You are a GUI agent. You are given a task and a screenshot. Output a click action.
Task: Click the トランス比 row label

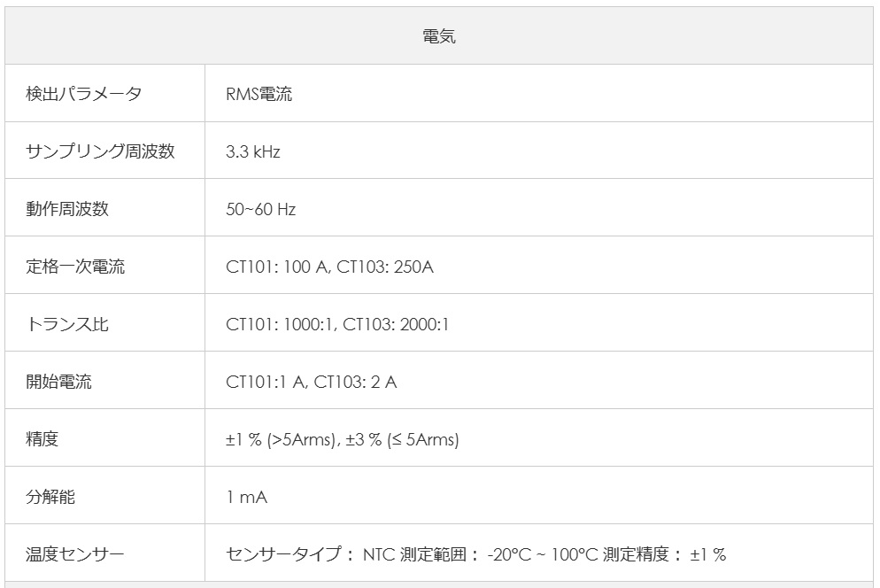(67, 324)
